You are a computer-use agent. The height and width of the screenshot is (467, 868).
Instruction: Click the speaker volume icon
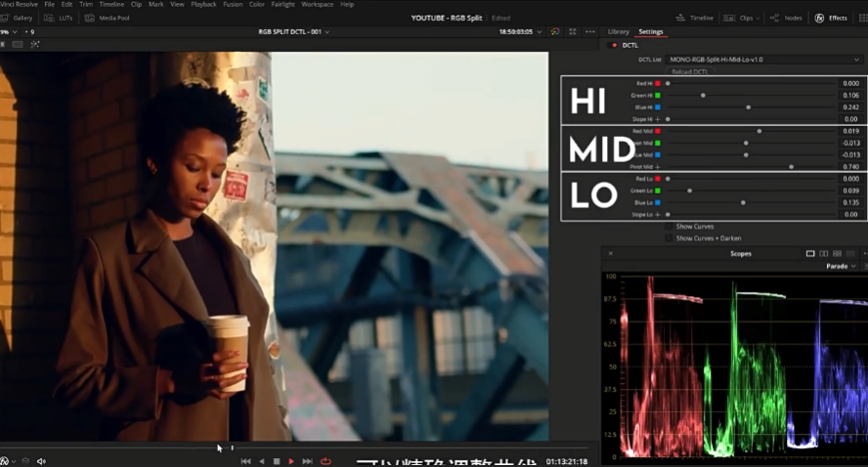click(x=41, y=461)
